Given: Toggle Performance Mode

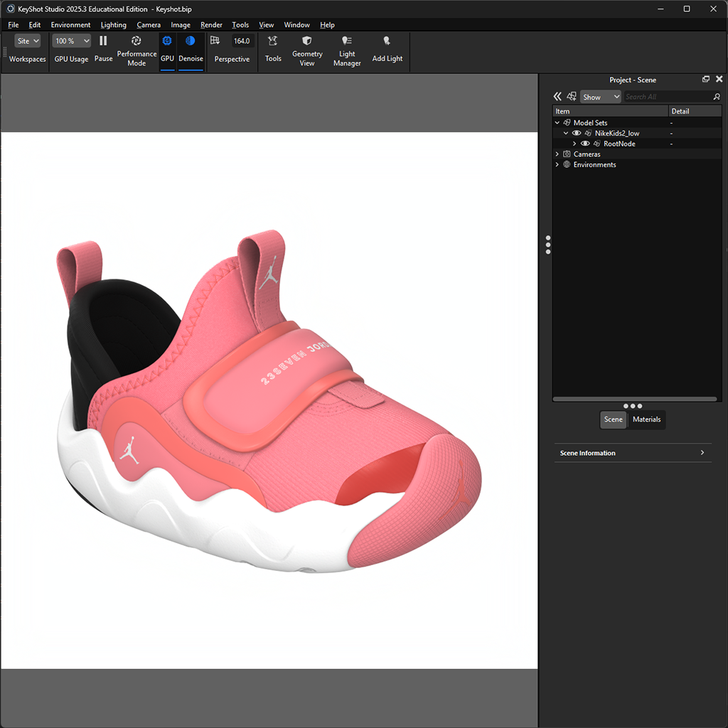Looking at the screenshot, I should click(136, 50).
